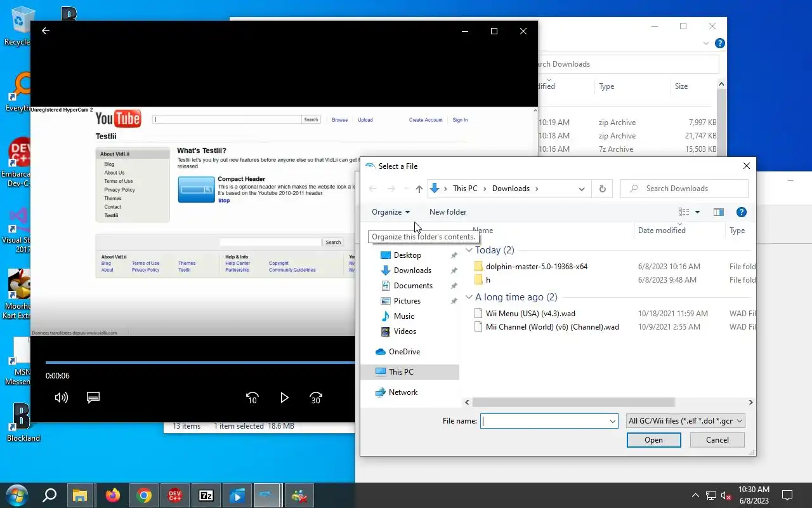Play the video
The width and height of the screenshot is (812, 508).
284,398
